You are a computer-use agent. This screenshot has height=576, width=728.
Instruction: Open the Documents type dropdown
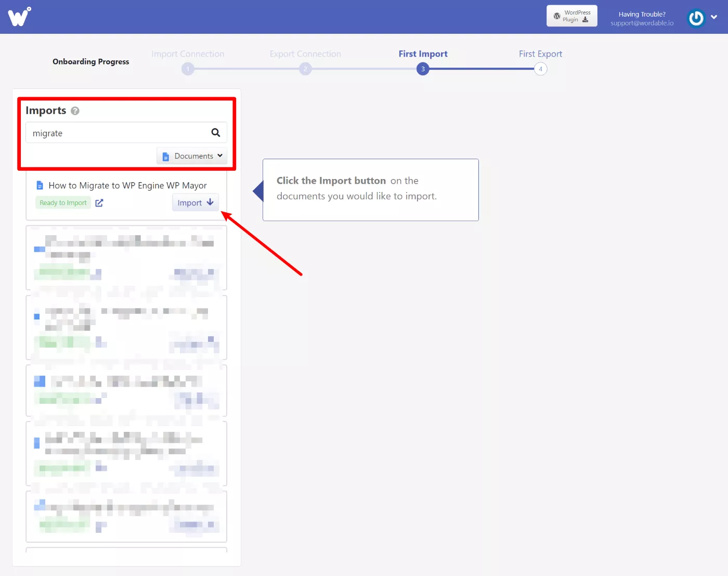(192, 156)
